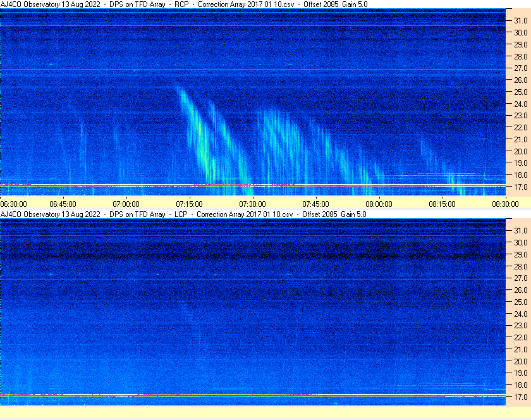Click 19.0 frequency label in LCP panel
531x420 pixels.
[521, 373]
